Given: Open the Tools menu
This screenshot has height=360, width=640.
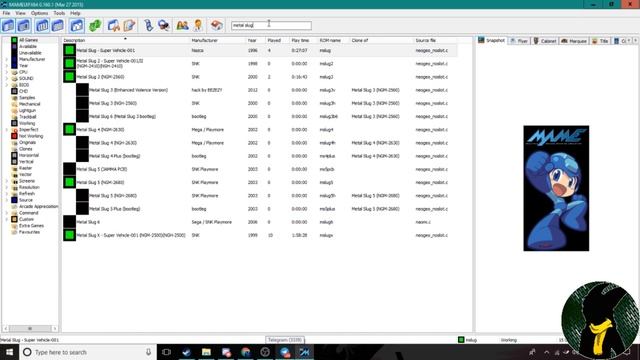Looking at the screenshot, I should [x=59, y=13].
